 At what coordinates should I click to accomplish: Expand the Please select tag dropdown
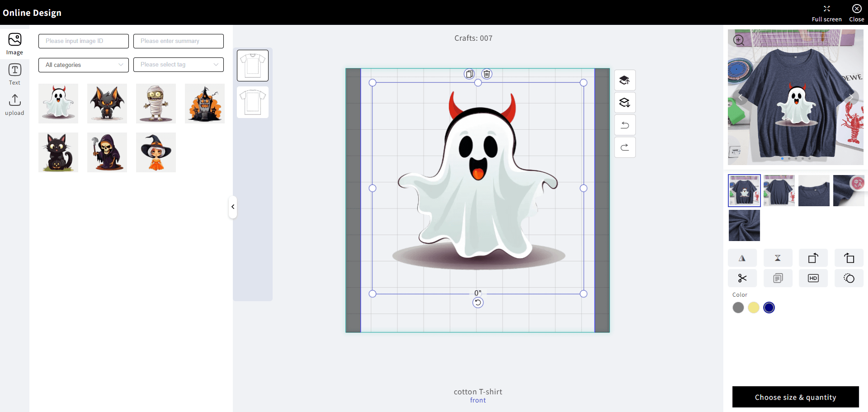point(179,65)
